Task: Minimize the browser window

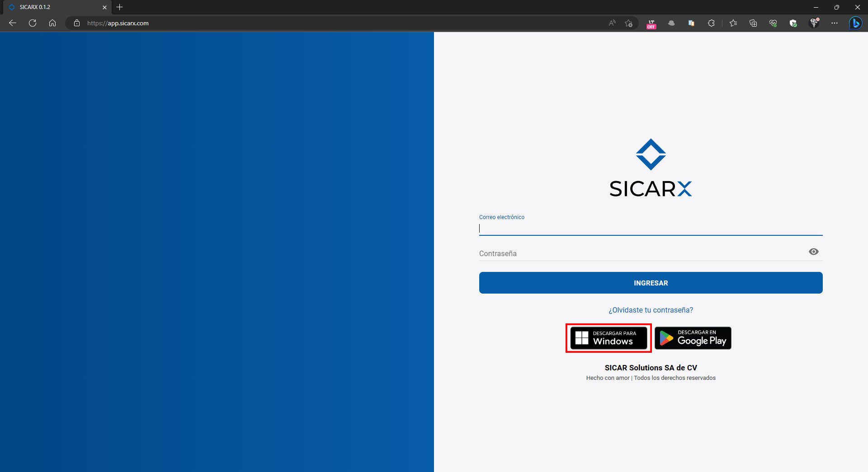Action: (816, 7)
